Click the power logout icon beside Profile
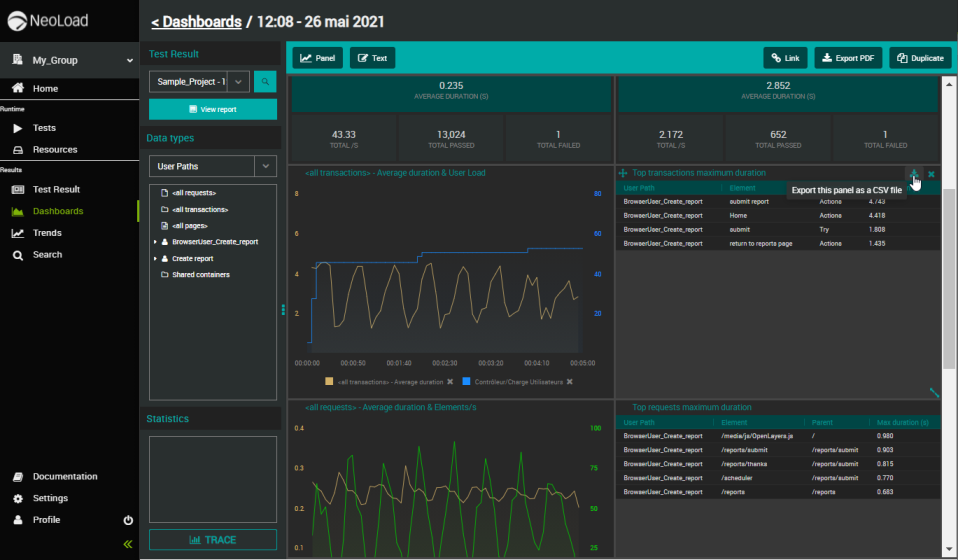 pos(128,520)
